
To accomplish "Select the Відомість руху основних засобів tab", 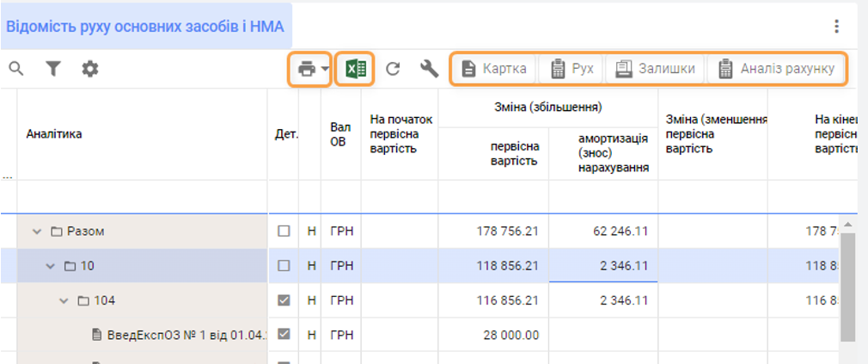I will pyautogui.click(x=145, y=26).
